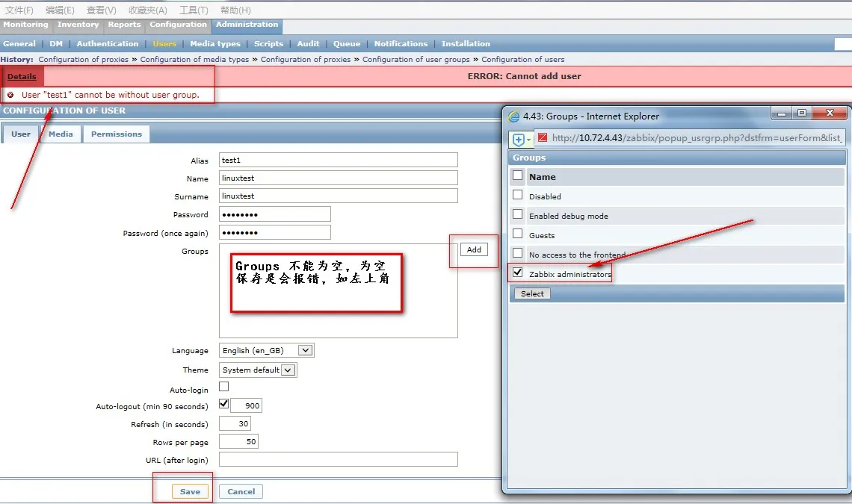Go to Authentication submenu

click(108, 44)
